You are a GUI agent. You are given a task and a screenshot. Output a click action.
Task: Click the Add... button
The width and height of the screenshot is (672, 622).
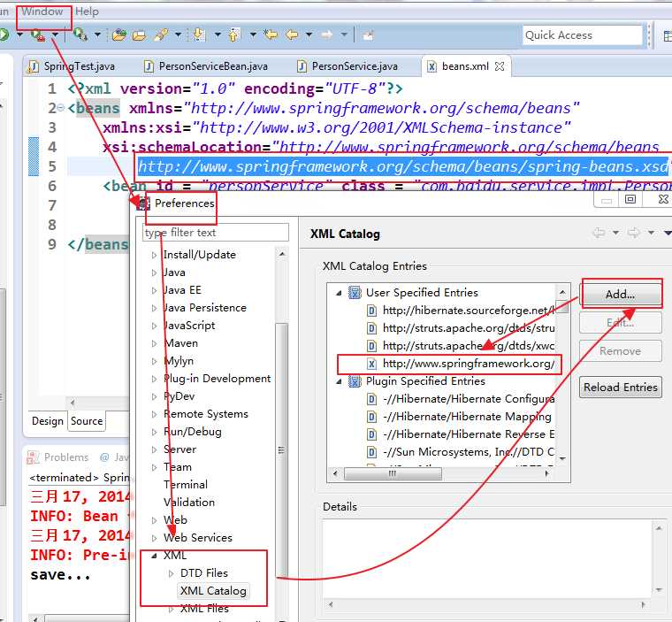(620, 295)
